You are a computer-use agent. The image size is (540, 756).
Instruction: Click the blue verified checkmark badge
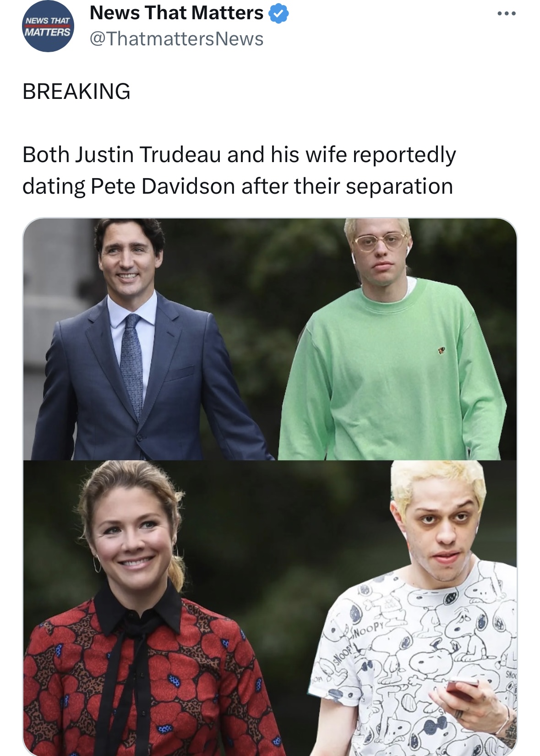(278, 13)
